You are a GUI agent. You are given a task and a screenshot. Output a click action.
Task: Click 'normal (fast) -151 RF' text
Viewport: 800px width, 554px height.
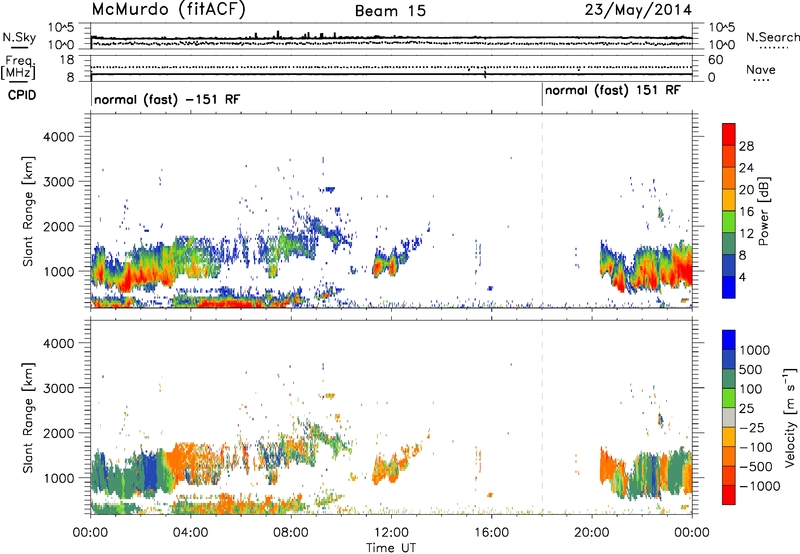[167, 99]
